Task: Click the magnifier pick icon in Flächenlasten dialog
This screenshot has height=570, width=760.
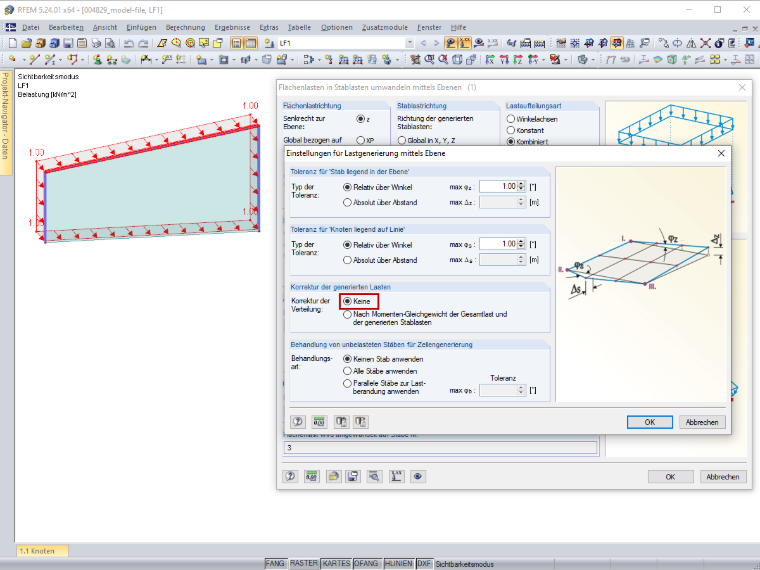Action: 374,476
